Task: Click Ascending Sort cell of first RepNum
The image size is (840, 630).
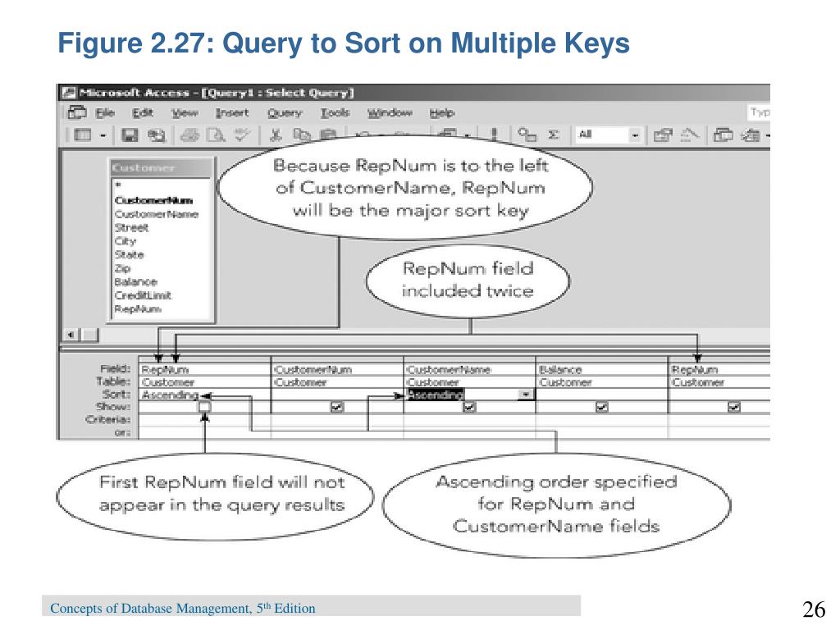Action: 204,395
